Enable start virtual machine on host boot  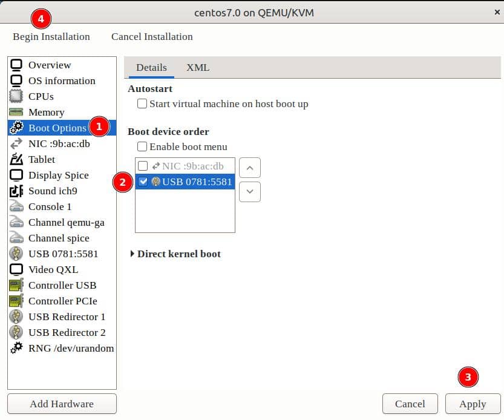pyautogui.click(x=142, y=103)
